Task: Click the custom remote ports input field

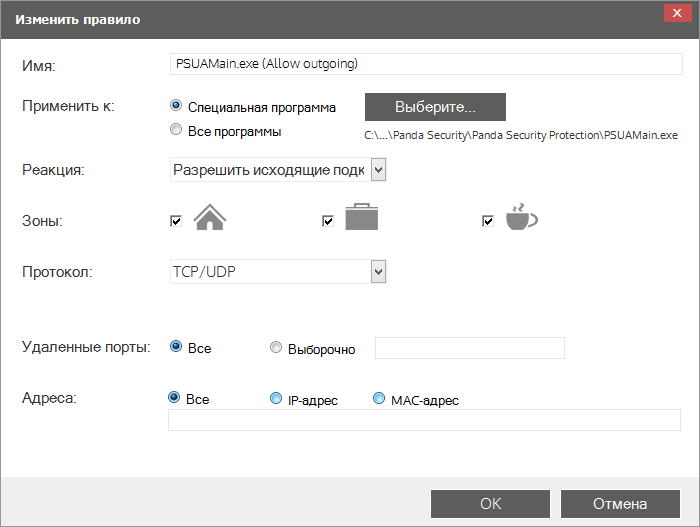Action: [x=470, y=348]
